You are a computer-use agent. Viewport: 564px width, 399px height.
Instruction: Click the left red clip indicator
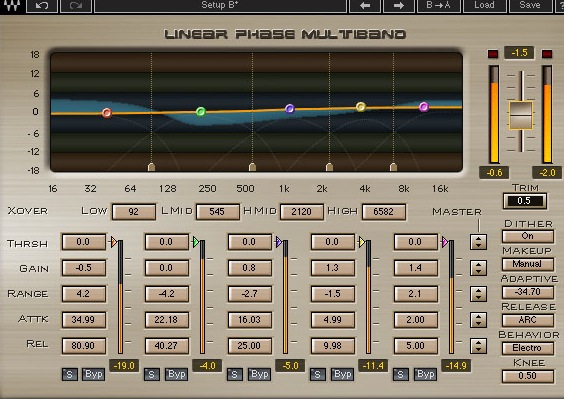tap(493, 54)
